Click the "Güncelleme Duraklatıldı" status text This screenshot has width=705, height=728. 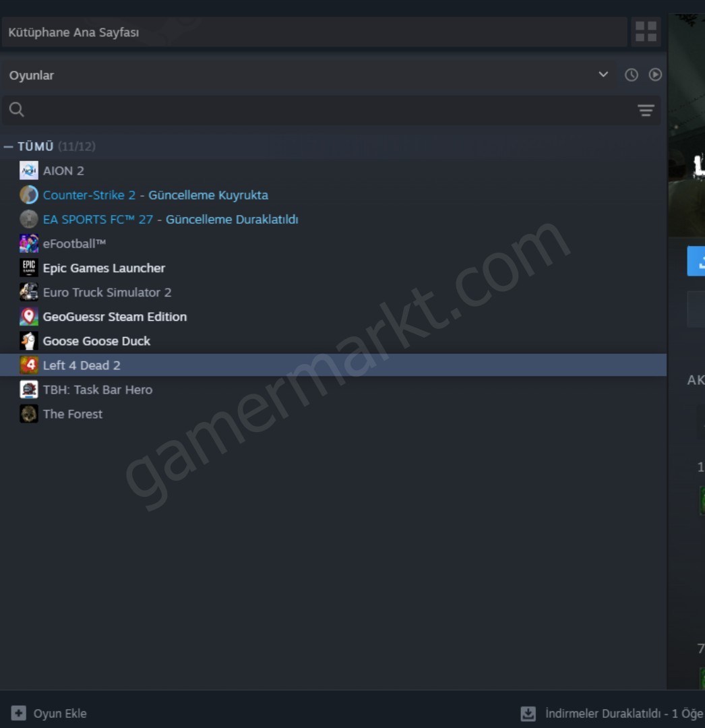[x=232, y=219]
